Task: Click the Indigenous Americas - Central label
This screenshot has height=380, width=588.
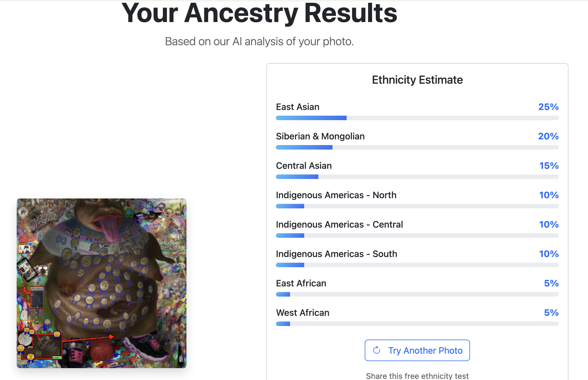Action: click(339, 224)
